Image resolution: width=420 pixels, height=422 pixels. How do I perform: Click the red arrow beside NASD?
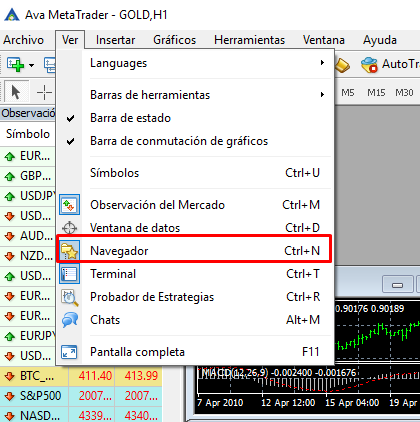(10, 416)
